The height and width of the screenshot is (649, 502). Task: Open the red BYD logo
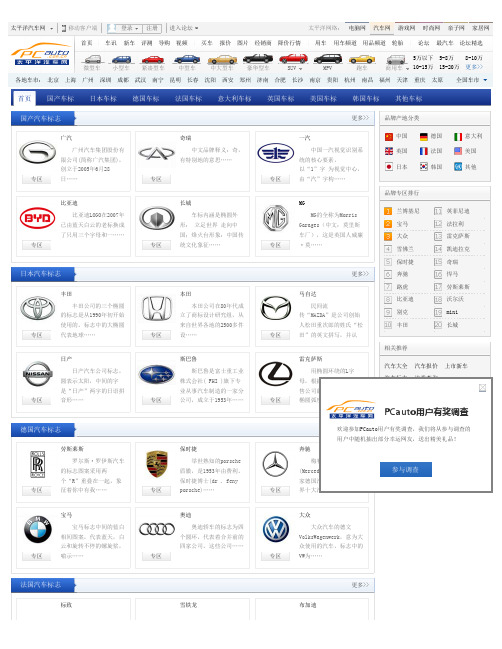tap(37, 218)
